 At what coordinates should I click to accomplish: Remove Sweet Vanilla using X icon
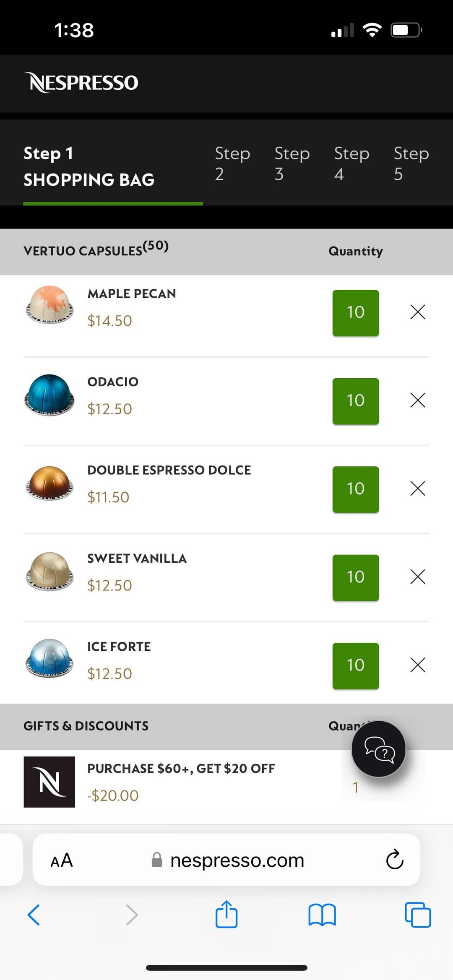417,577
